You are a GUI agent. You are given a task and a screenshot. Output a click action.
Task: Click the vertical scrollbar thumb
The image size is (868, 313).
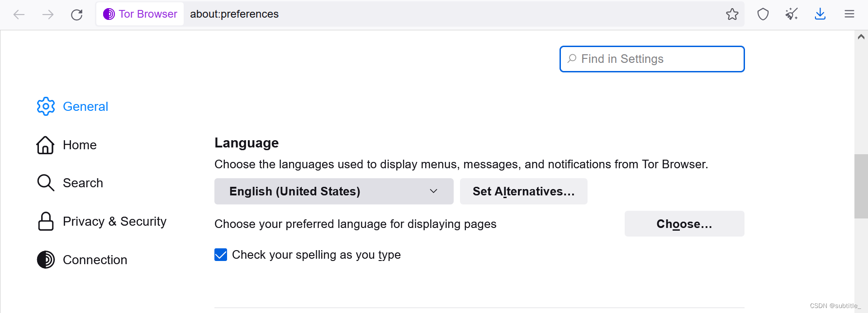click(x=861, y=186)
